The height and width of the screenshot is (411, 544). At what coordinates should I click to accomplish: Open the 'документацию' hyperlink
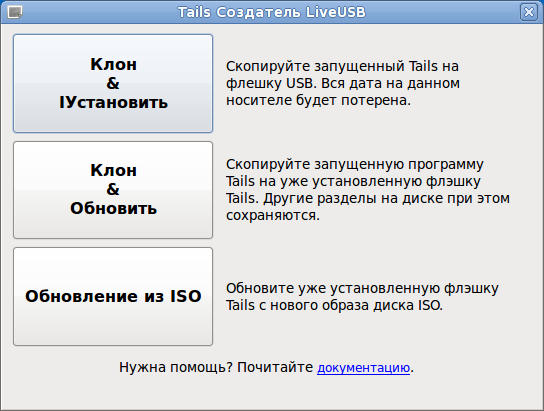click(363, 368)
